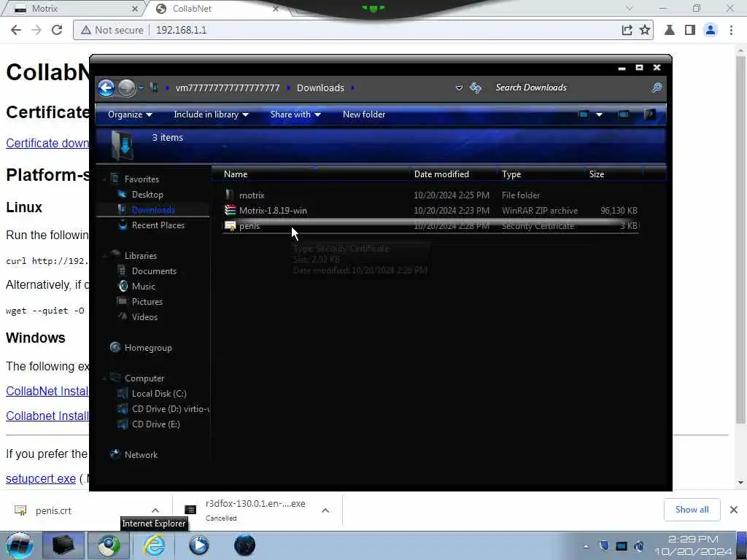Screen dimensions: 747x560
Task: Select Desktop in Favorites
Action: click(x=147, y=194)
